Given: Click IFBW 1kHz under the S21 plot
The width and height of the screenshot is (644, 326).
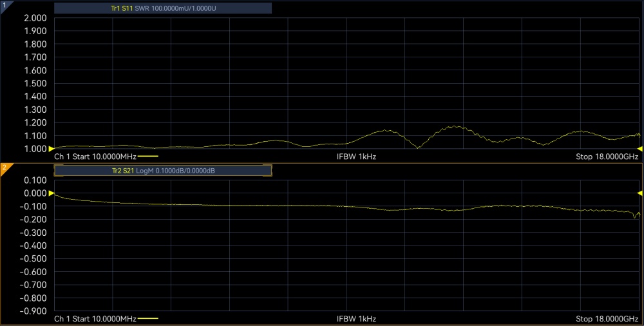Looking at the screenshot, I should 356,319.
